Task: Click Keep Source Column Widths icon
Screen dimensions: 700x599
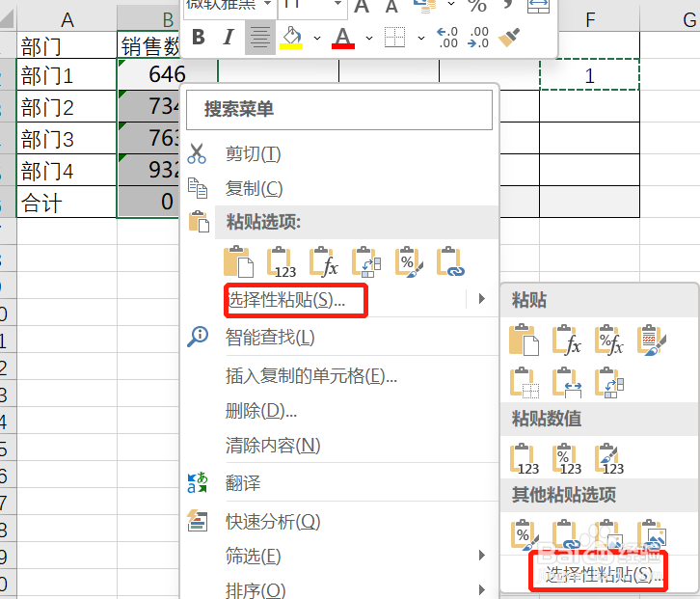Action: [567, 382]
